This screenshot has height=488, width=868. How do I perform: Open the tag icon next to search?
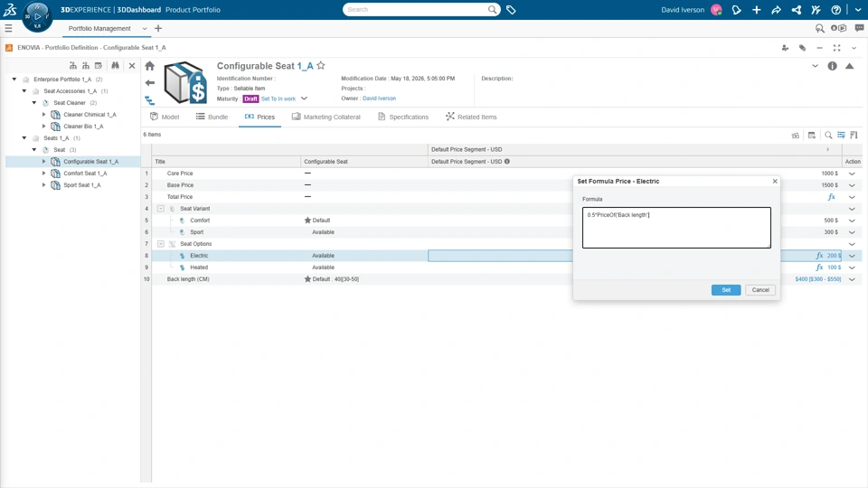511,9
